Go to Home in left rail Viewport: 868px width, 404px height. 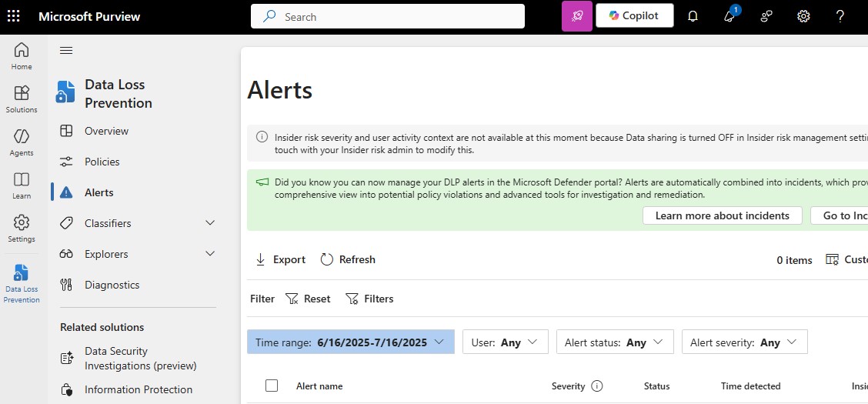click(22, 56)
